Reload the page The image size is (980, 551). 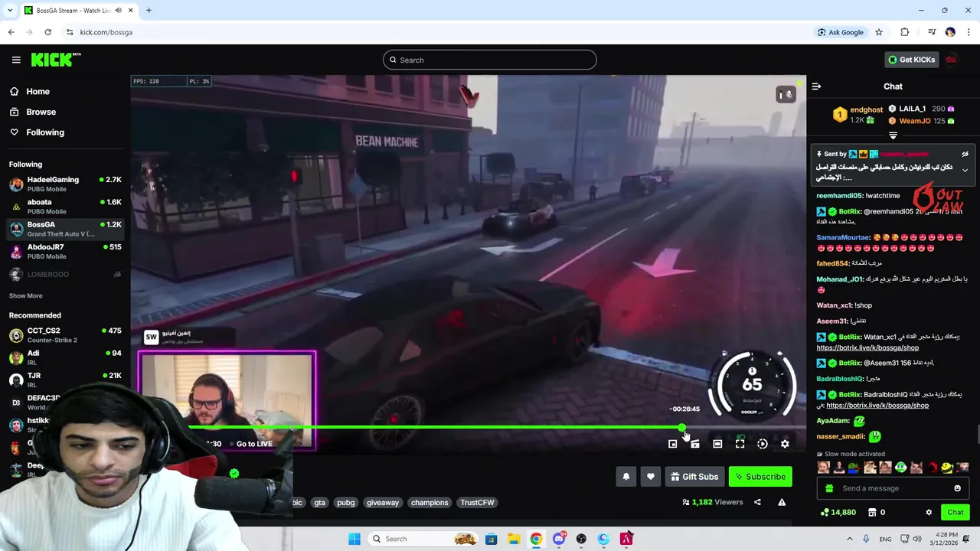[47, 32]
